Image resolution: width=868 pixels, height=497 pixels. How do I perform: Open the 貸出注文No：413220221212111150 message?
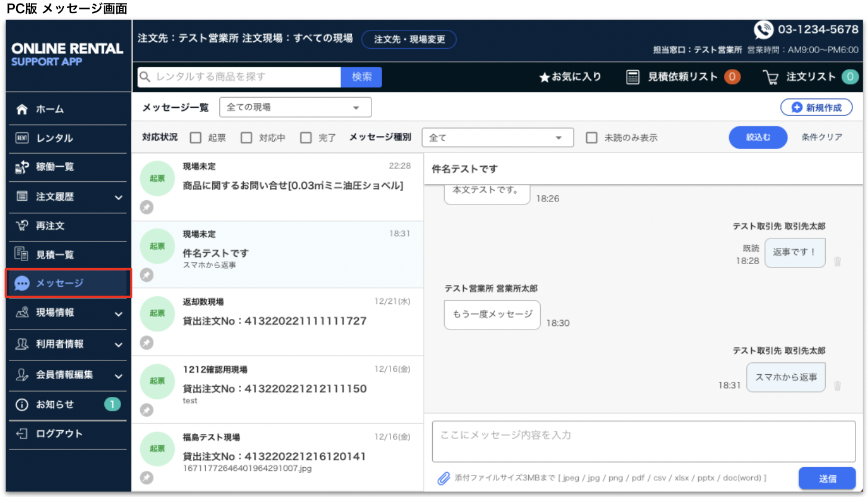pos(278,390)
